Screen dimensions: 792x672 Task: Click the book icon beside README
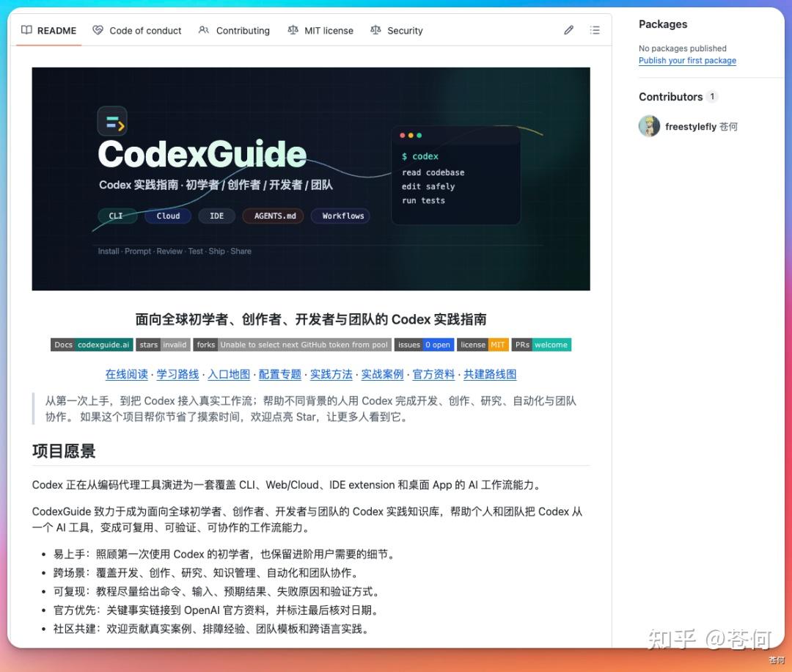[x=26, y=30]
